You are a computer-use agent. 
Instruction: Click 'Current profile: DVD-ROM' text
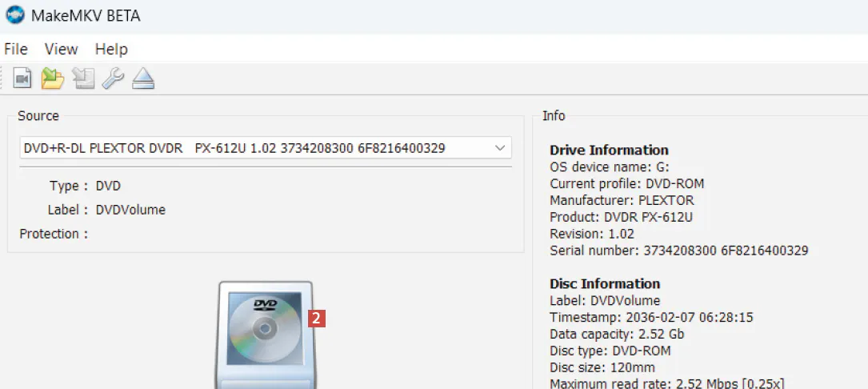click(x=626, y=183)
